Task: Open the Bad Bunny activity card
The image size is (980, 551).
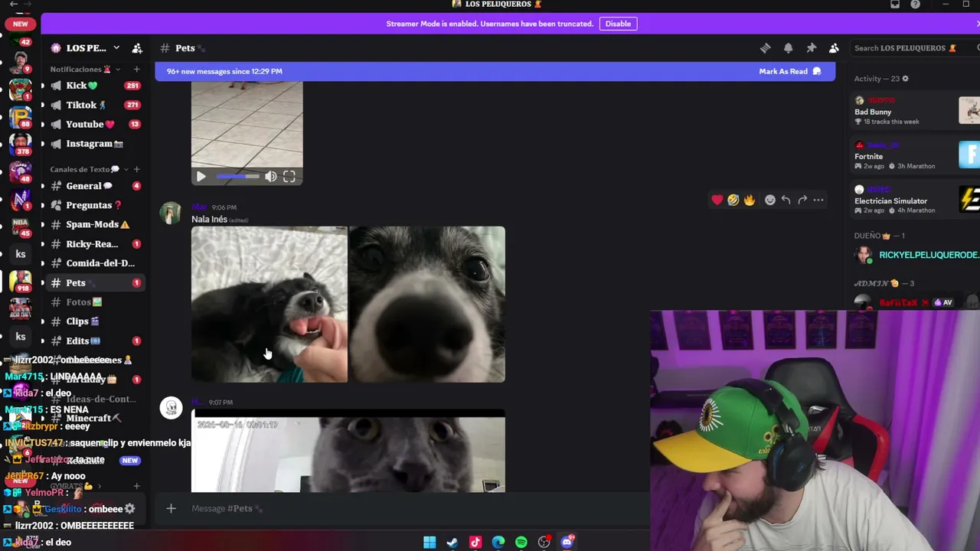Action: point(916,111)
